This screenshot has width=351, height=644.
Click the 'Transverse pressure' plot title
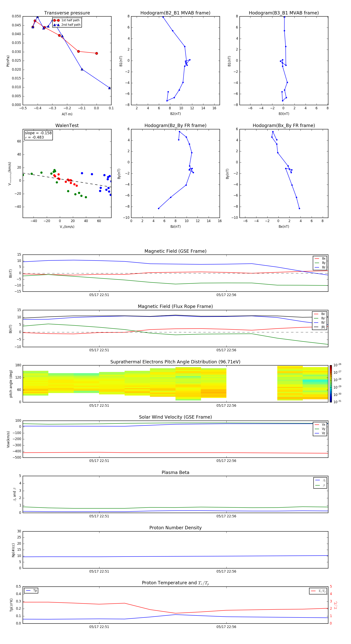(67, 13)
